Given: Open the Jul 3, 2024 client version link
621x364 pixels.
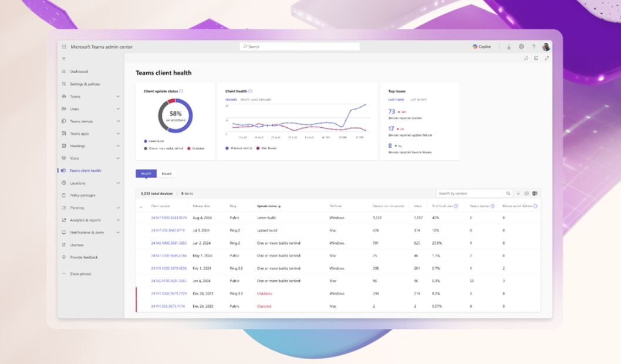Looking at the screenshot, I should pyautogui.click(x=168, y=230).
